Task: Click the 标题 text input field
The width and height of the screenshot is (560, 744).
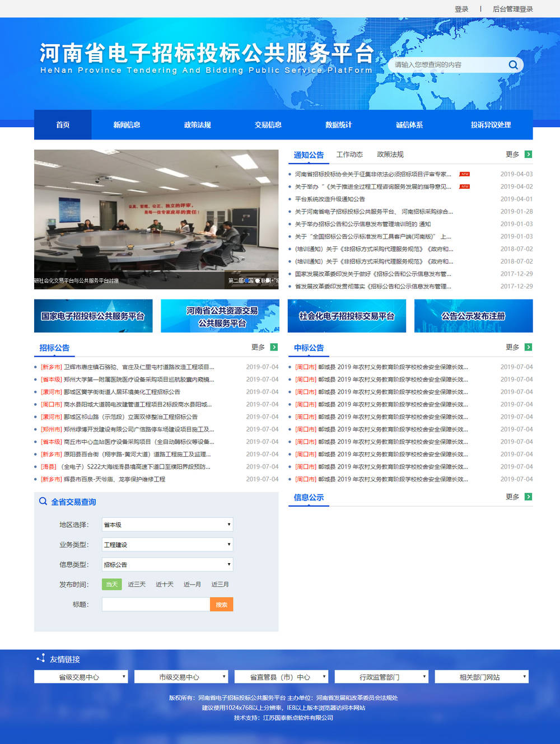Action: tap(156, 605)
